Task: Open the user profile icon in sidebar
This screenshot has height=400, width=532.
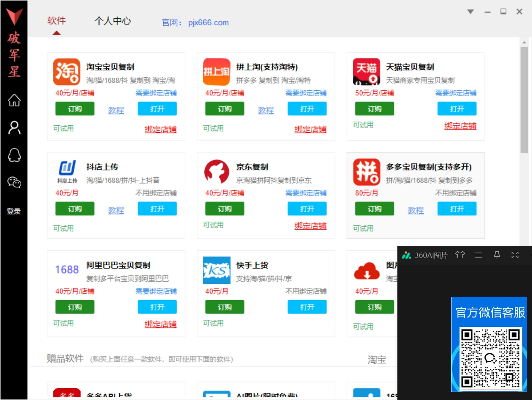Action: click(x=14, y=128)
